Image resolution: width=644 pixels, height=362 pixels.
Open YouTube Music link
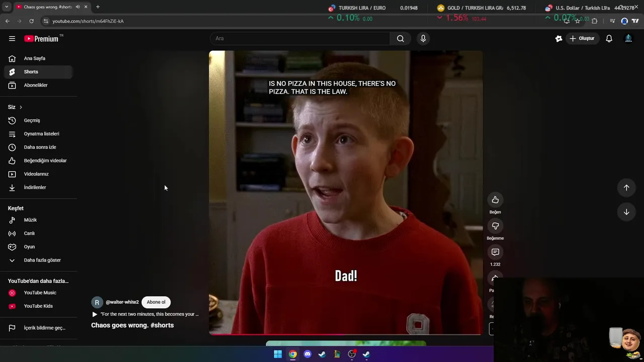click(x=38, y=293)
